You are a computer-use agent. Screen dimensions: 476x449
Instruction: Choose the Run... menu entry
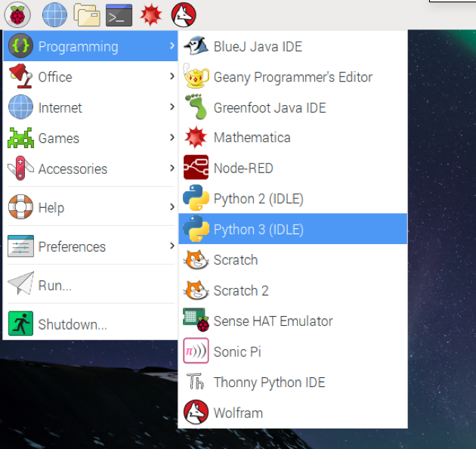click(x=91, y=284)
